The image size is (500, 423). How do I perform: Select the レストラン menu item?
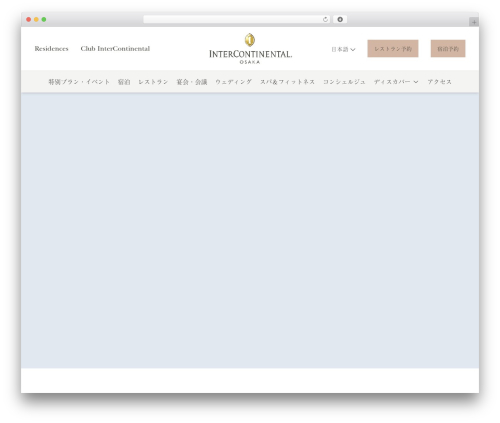pyautogui.click(x=153, y=82)
